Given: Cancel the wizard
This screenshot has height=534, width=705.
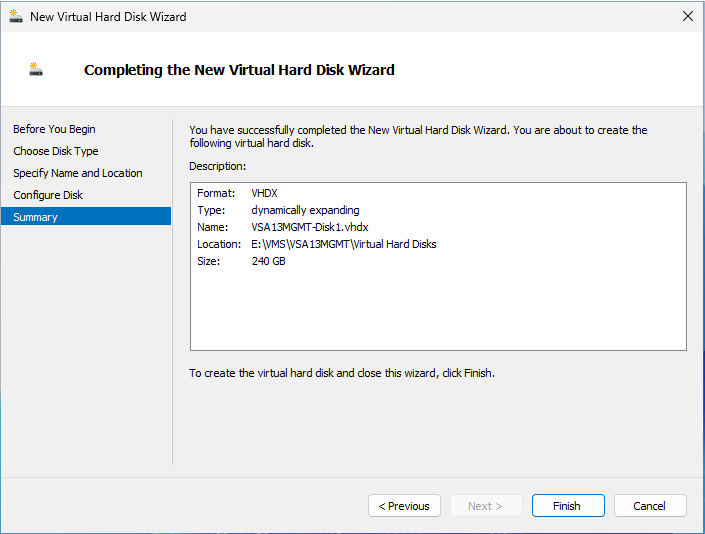Looking at the screenshot, I should 650,506.
